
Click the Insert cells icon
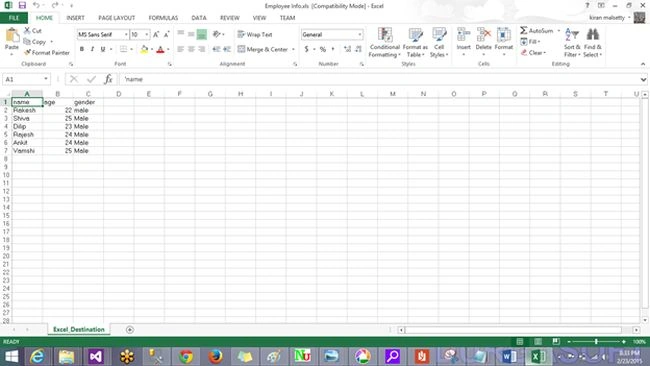[463, 34]
